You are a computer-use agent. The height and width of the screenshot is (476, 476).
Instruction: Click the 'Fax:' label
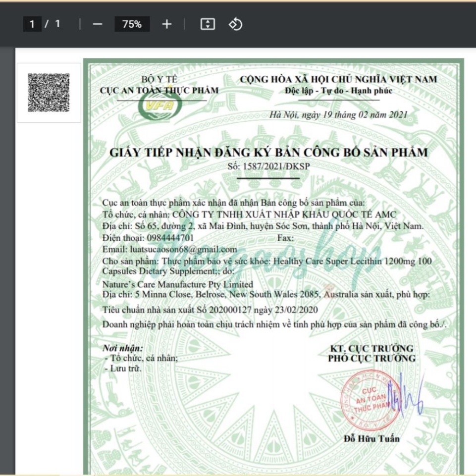[x=286, y=238]
